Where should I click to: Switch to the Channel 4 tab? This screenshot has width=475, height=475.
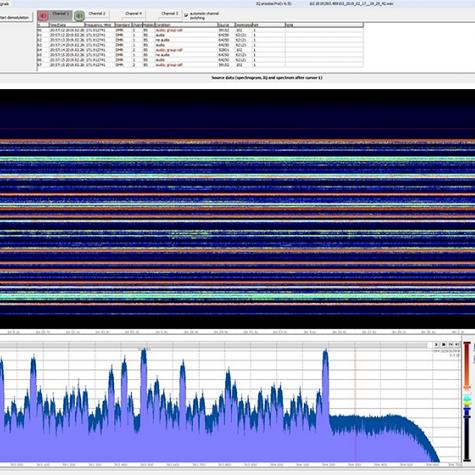(x=133, y=14)
